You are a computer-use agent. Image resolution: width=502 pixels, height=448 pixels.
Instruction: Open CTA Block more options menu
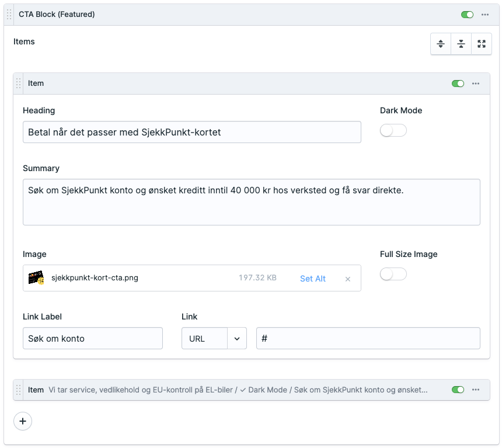tap(485, 15)
